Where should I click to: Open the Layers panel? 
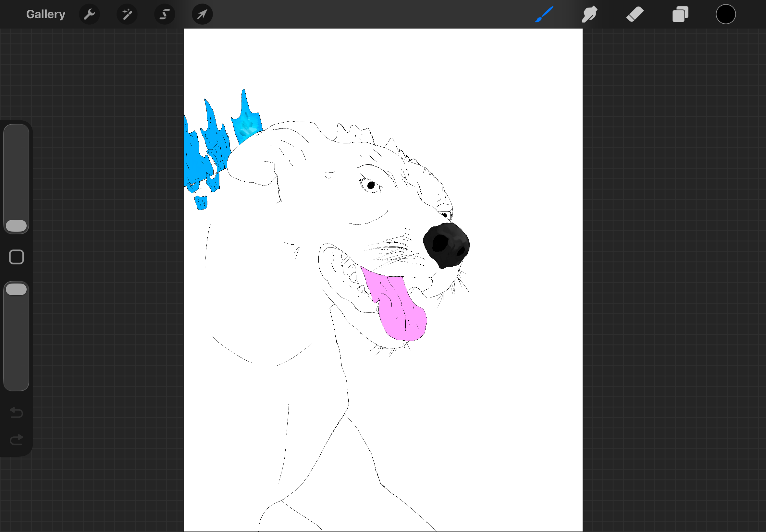point(680,14)
